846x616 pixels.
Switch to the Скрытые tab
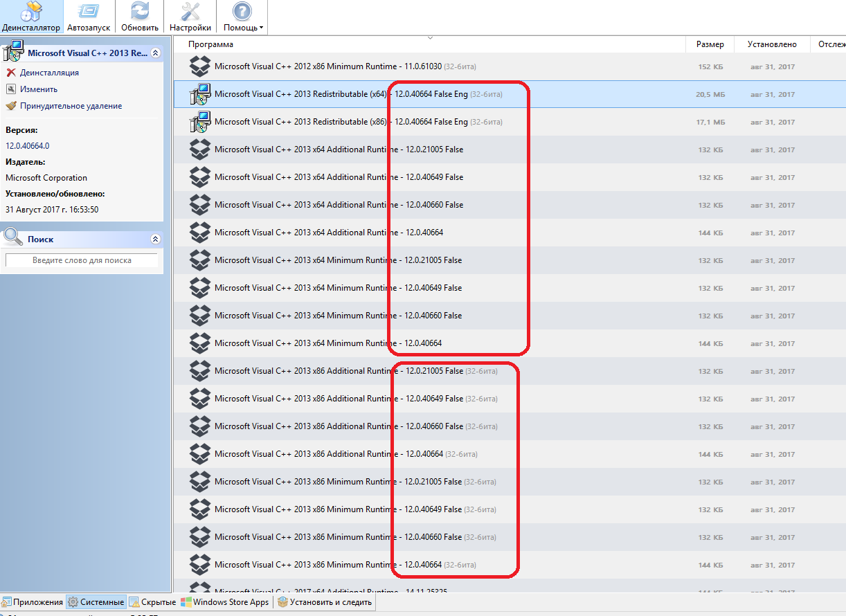[153, 602]
